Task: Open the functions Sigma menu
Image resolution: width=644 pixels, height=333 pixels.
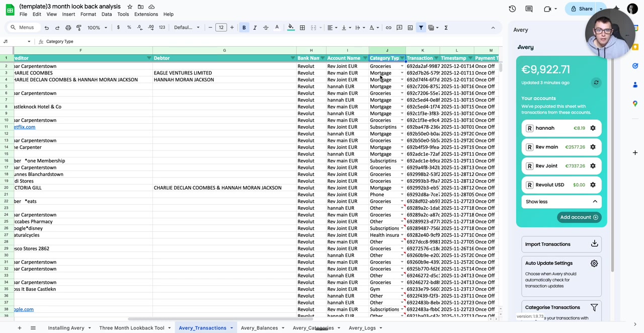Action: click(x=446, y=27)
